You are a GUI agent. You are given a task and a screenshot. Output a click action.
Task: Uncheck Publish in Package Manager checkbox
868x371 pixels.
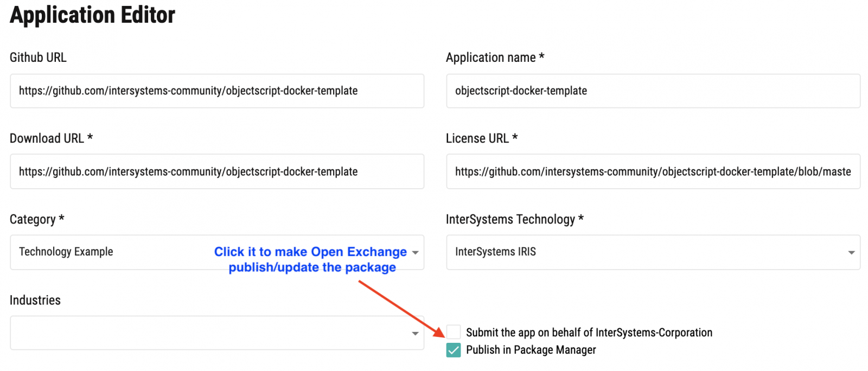pyautogui.click(x=454, y=350)
